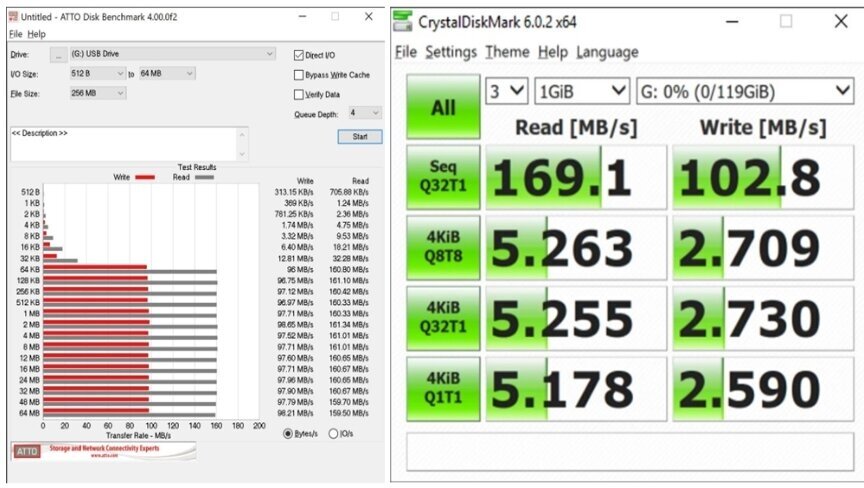
Task: Click the gray Read legend swatch
Action: point(204,177)
